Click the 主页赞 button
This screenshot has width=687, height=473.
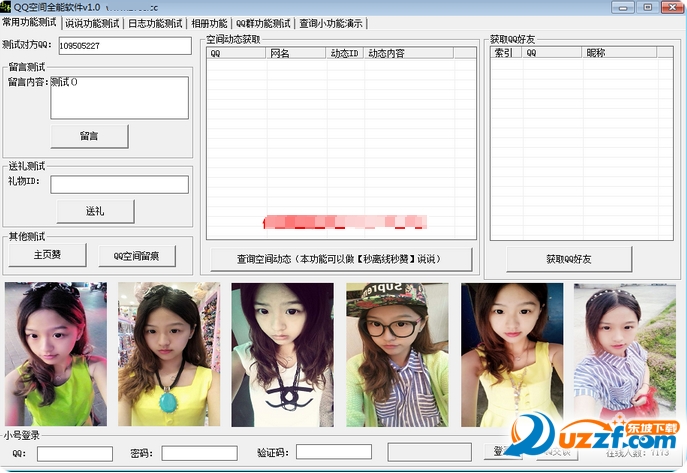[x=47, y=255]
